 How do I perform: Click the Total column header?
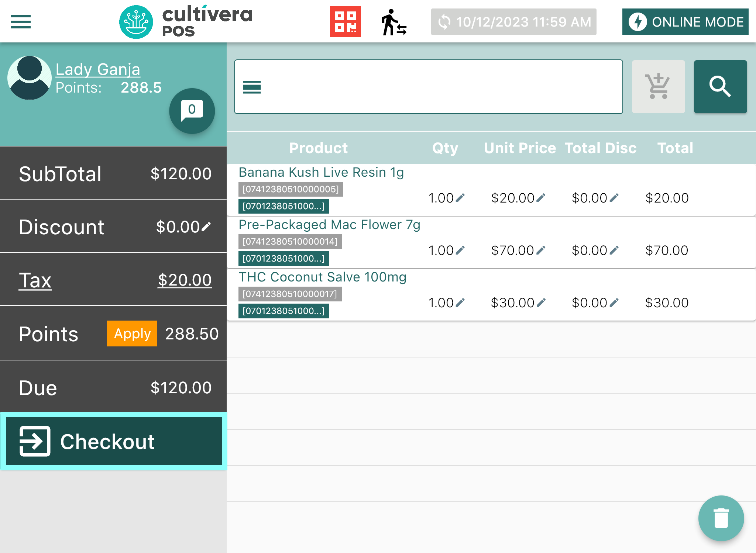pyautogui.click(x=675, y=148)
